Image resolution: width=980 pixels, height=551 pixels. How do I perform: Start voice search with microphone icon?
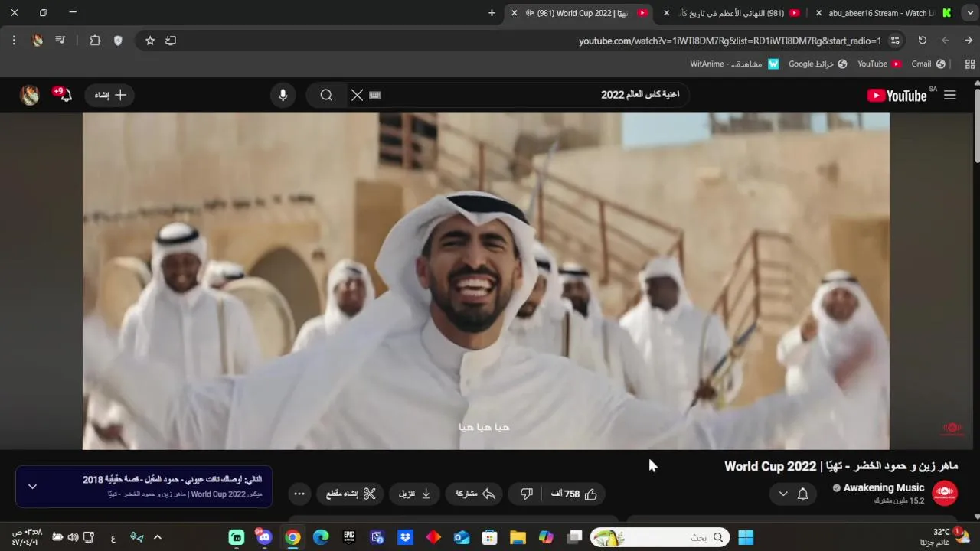pos(283,95)
